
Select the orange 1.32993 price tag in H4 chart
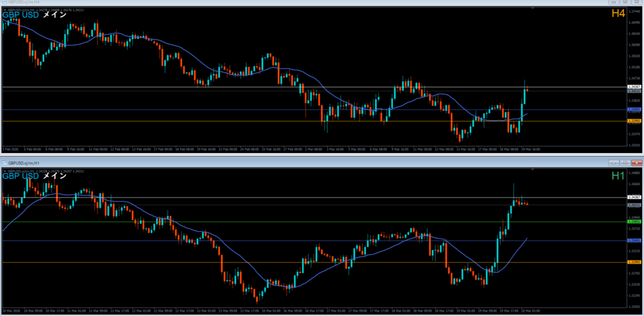[x=635, y=121]
